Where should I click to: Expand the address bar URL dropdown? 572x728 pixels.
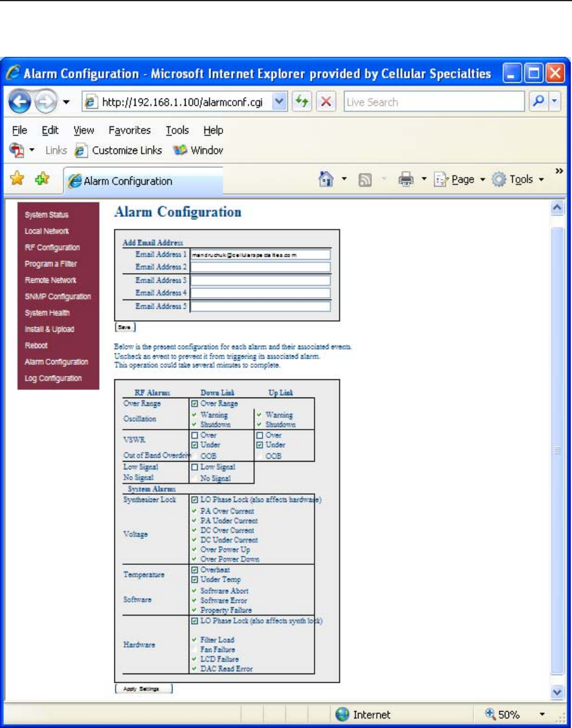click(x=278, y=103)
